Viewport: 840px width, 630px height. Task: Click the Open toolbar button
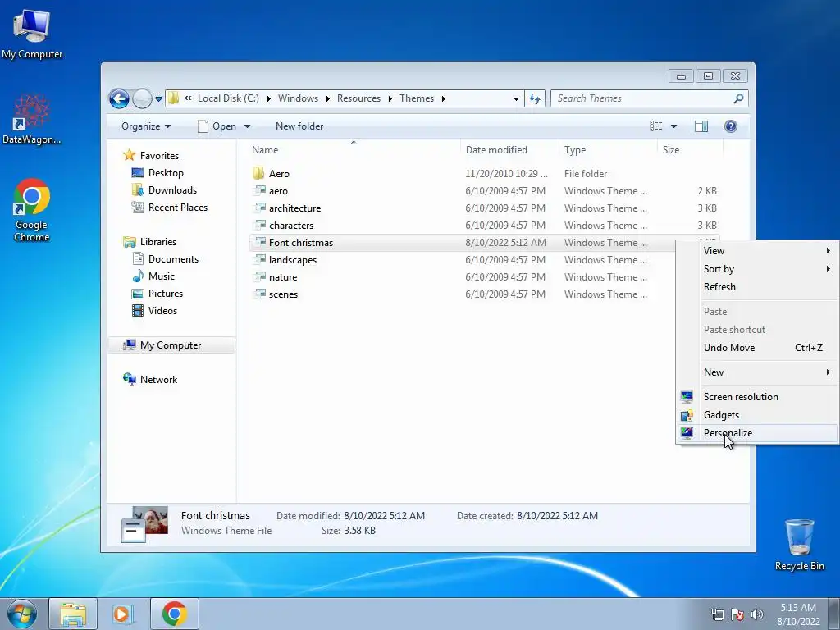click(217, 126)
